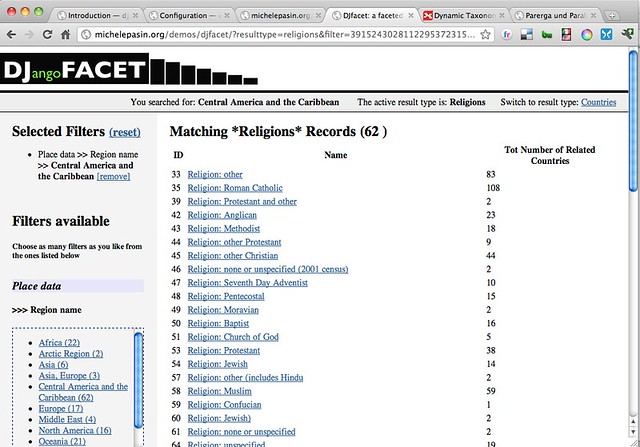Open the 'Religion: Pentecostal' record

(x=226, y=296)
